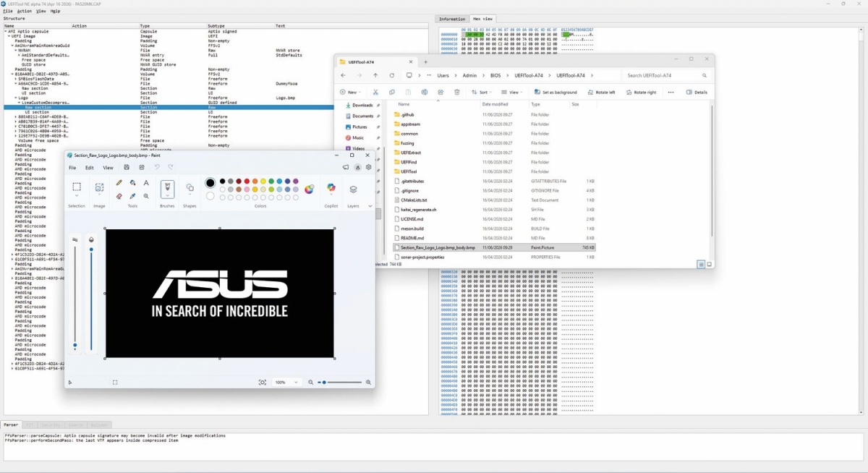
Task: Switch File Explorer to large thumbnails layout
Action: (709, 265)
